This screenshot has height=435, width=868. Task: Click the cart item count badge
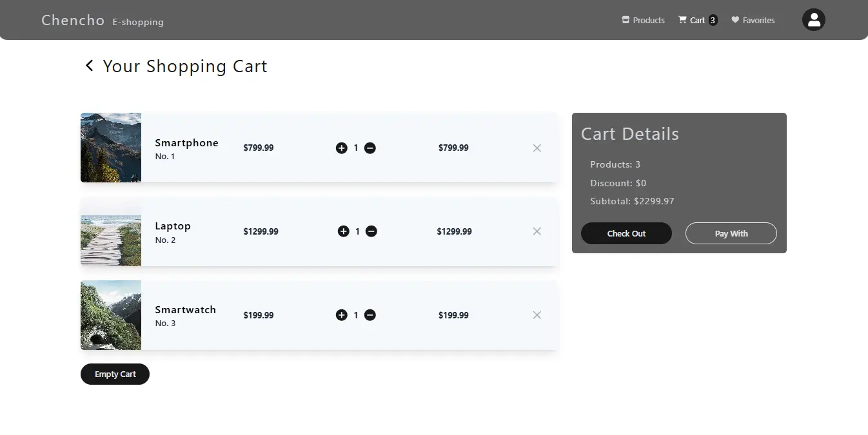pos(712,20)
